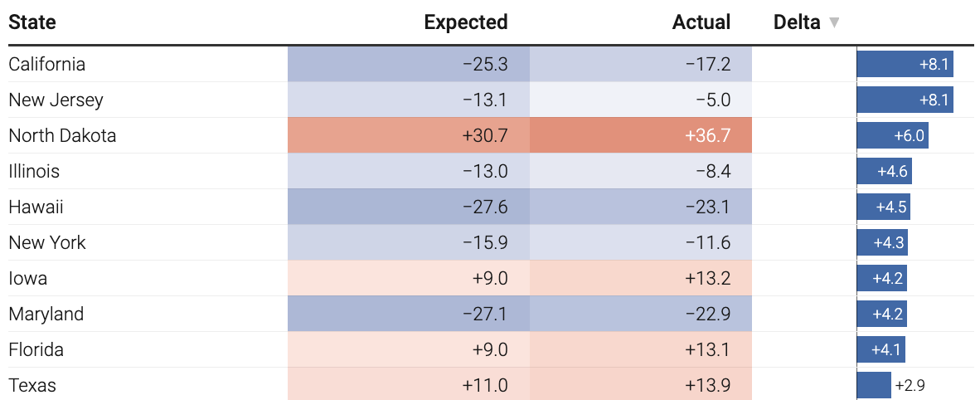Image resolution: width=980 pixels, height=400 pixels.
Task: Click California expected cell −25.3
Action: tap(409, 64)
